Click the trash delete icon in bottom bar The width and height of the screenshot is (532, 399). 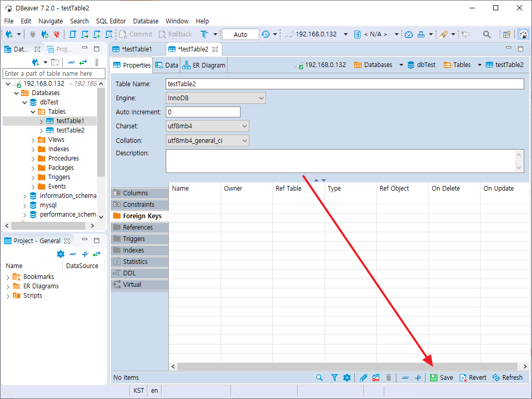tap(389, 378)
